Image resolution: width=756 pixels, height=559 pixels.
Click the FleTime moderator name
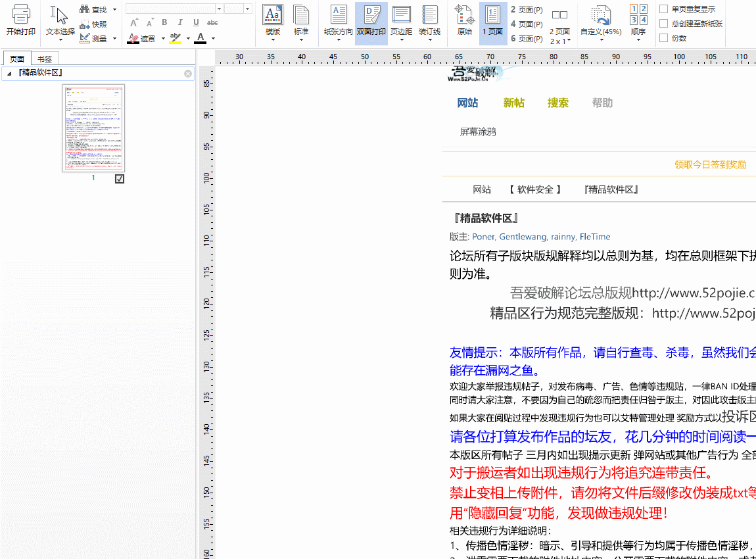[595, 237]
